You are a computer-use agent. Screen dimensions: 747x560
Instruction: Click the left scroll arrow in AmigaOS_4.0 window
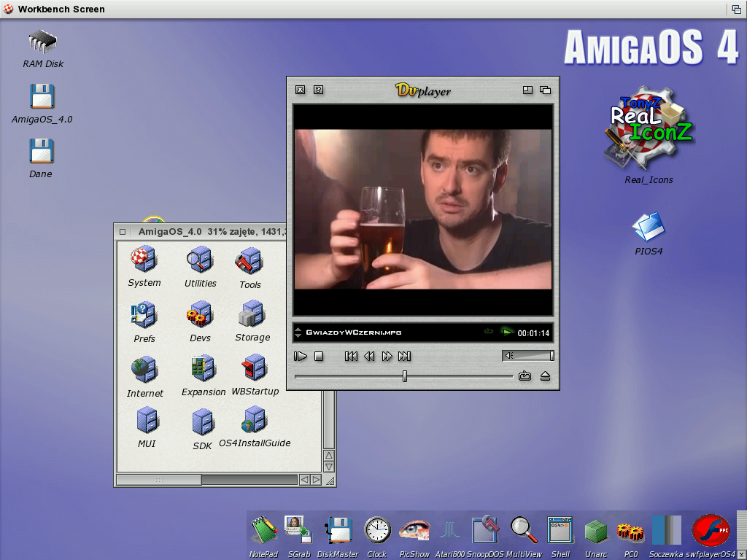click(304, 480)
